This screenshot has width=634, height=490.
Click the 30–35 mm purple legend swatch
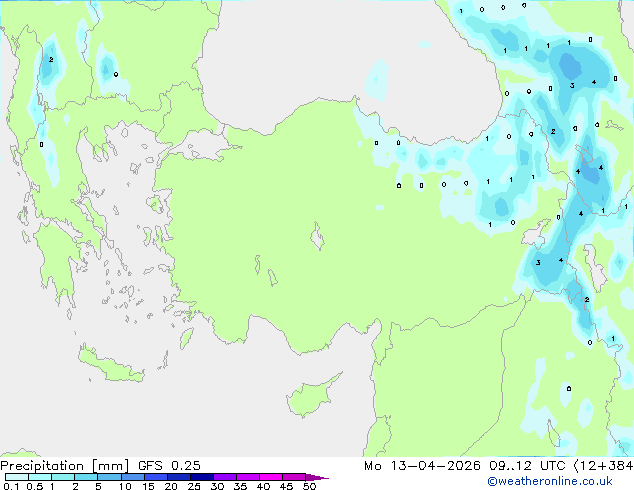tap(224, 477)
